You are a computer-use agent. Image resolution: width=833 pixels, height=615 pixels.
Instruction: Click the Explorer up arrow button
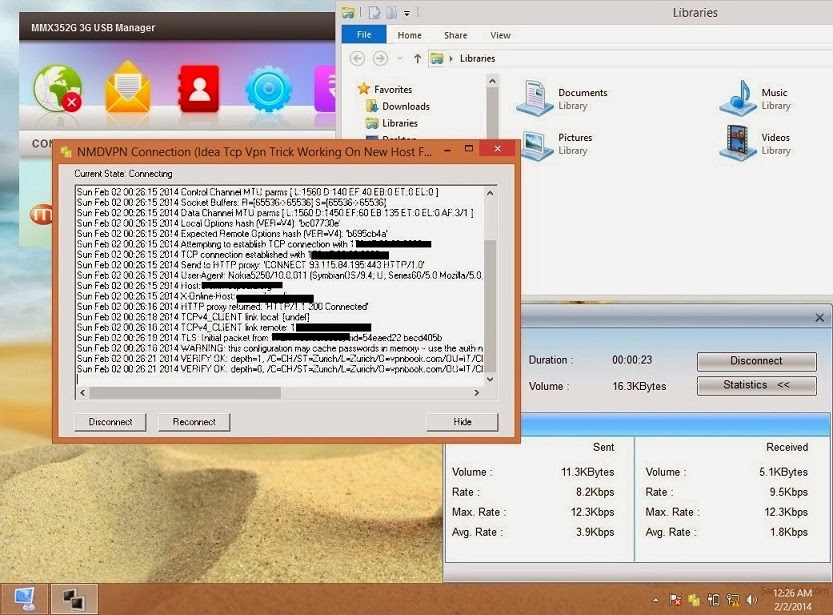[x=418, y=58]
